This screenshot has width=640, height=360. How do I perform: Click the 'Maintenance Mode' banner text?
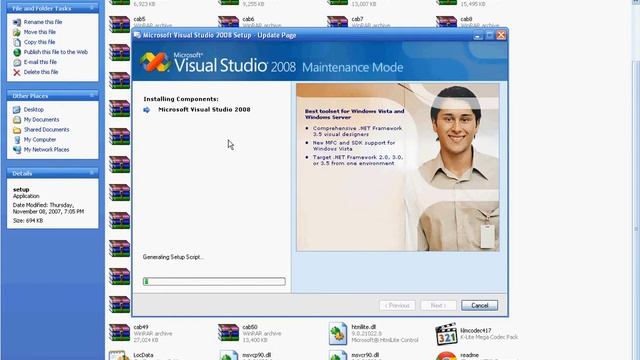352,67
